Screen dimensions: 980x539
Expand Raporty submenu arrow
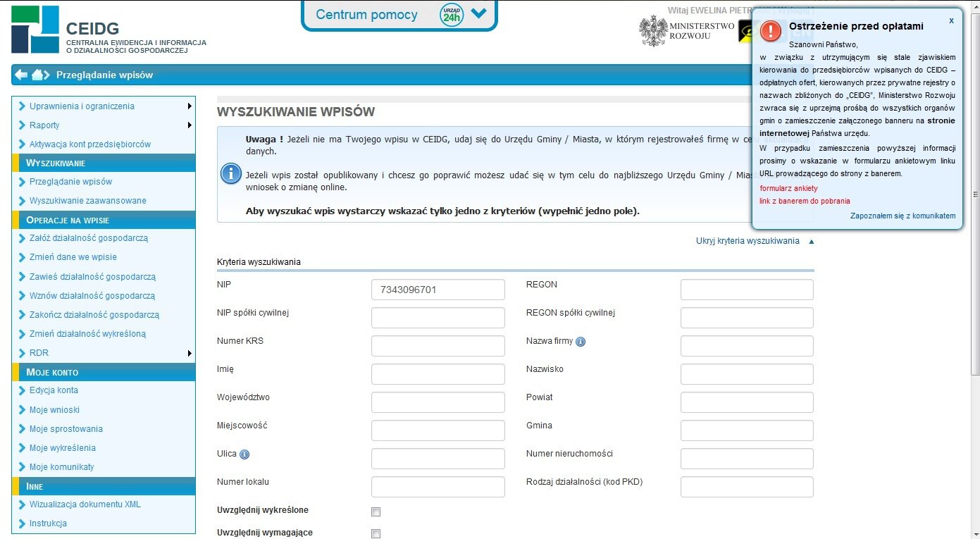coord(190,125)
